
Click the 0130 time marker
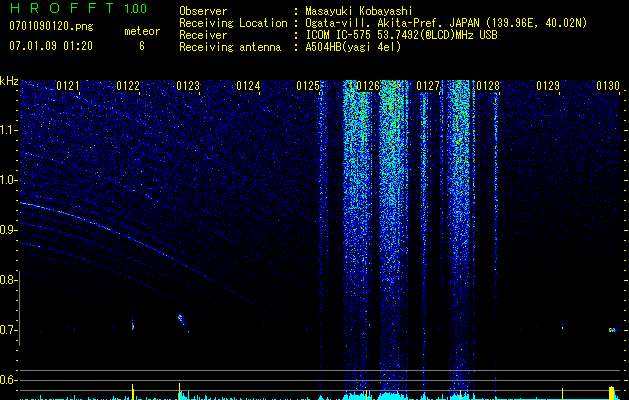click(608, 86)
